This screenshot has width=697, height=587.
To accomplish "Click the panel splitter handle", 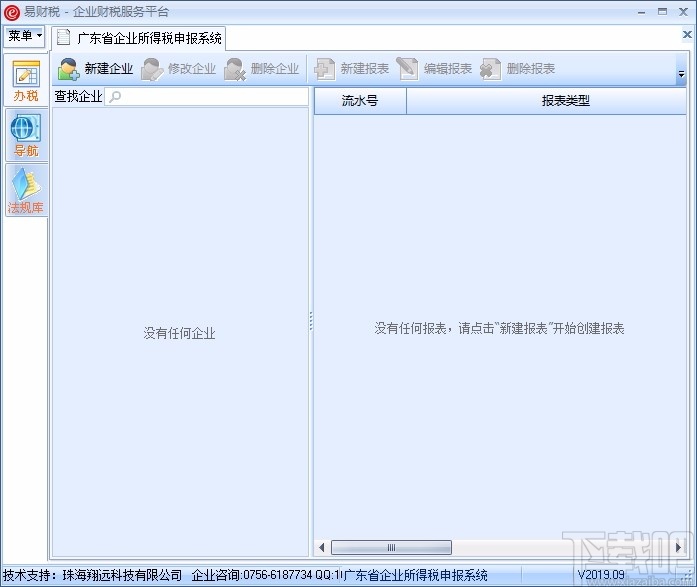I will (x=311, y=321).
